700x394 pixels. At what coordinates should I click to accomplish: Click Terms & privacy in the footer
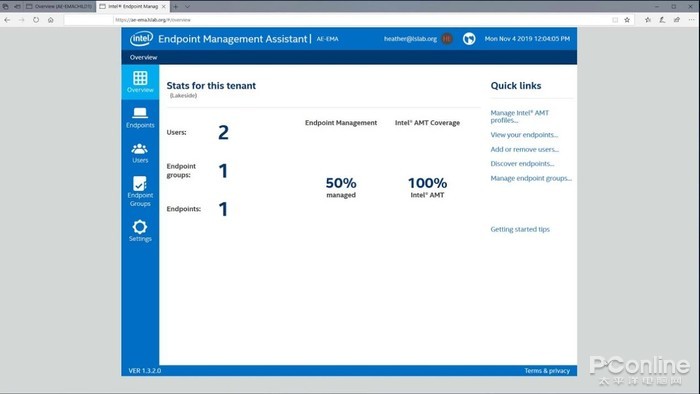click(547, 371)
